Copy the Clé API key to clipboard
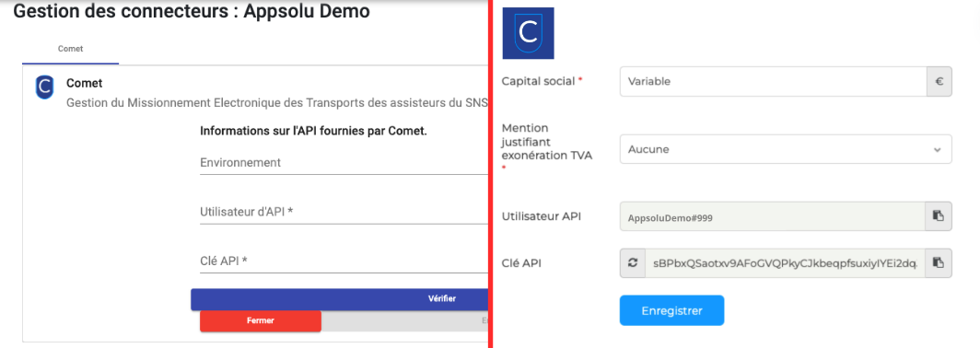The image size is (980, 348). [x=939, y=263]
